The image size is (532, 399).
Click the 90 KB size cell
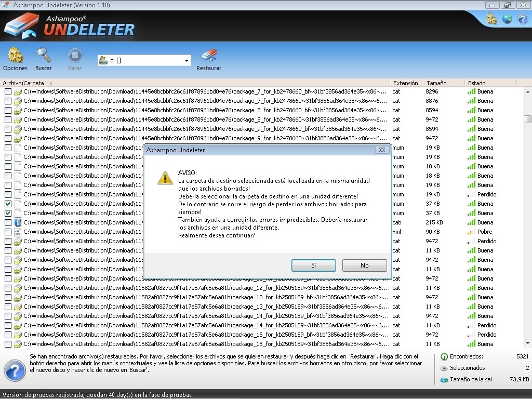(x=432, y=232)
